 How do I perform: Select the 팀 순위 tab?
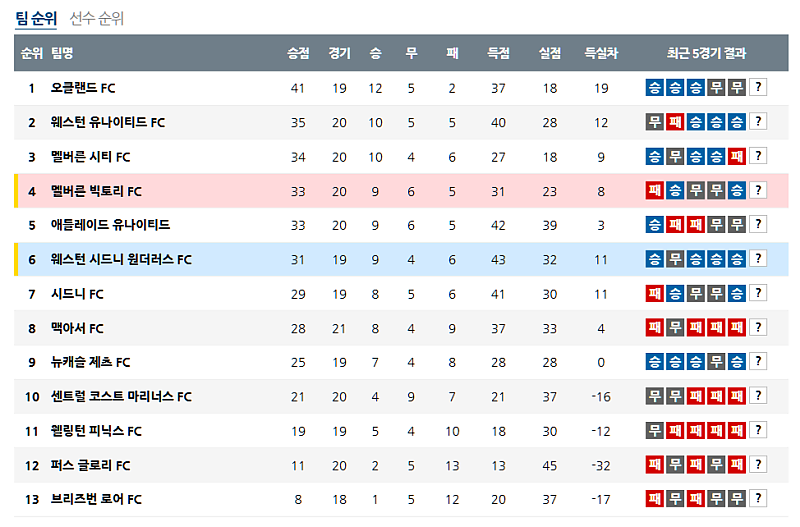(35, 18)
